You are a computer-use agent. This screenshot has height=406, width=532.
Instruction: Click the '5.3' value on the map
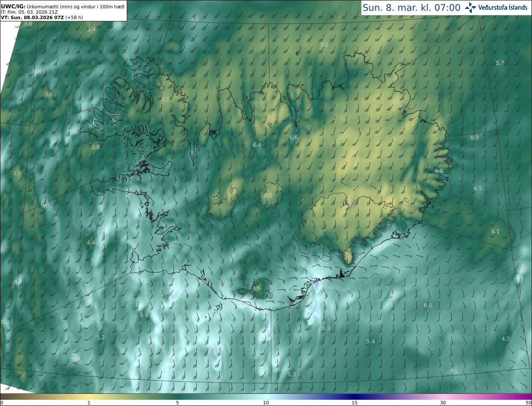click(x=292, y=374)
